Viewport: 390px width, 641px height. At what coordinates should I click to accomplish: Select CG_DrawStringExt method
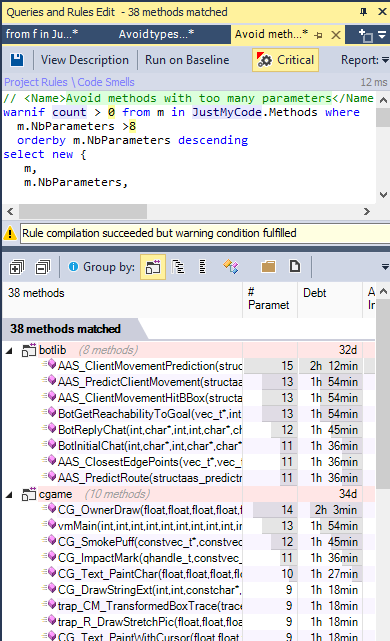click(x=150, y=590)
